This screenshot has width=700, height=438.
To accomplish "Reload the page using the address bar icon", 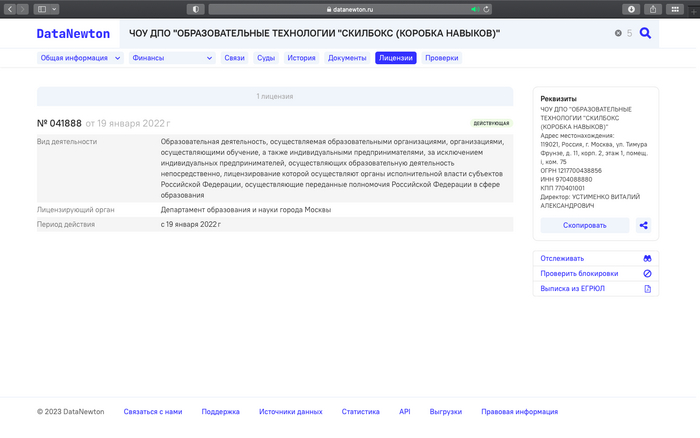I will tap(486, 9).
